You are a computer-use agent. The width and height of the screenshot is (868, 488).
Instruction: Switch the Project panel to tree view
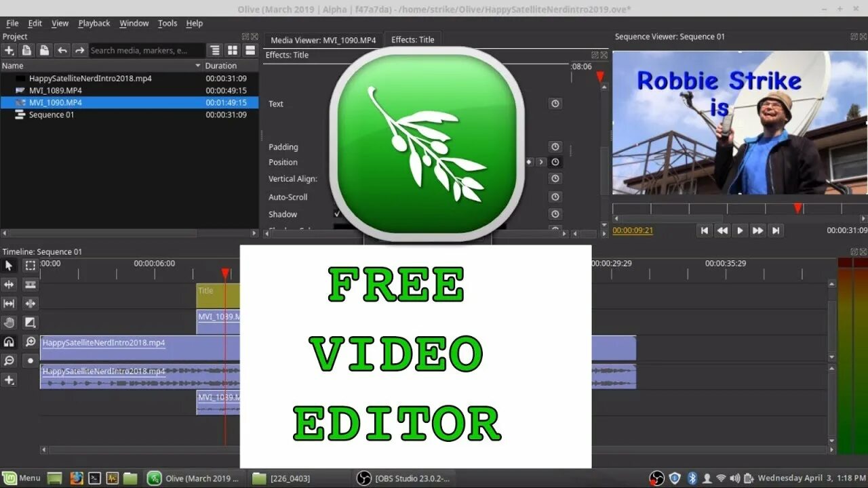click(215, 50)
